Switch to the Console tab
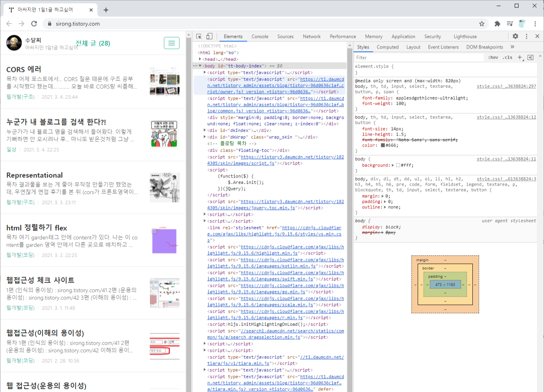Image resolution: width=544 pixels, height=392 pixels. pos(260,36)
